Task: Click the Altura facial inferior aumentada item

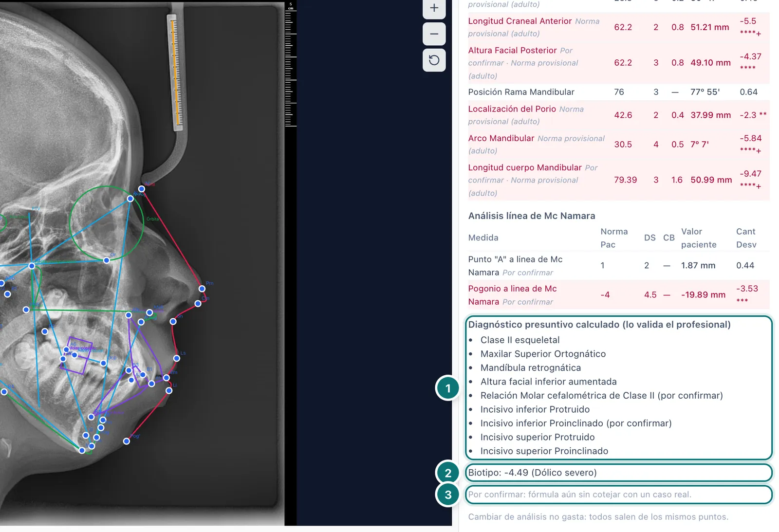Action: (548, 382)
